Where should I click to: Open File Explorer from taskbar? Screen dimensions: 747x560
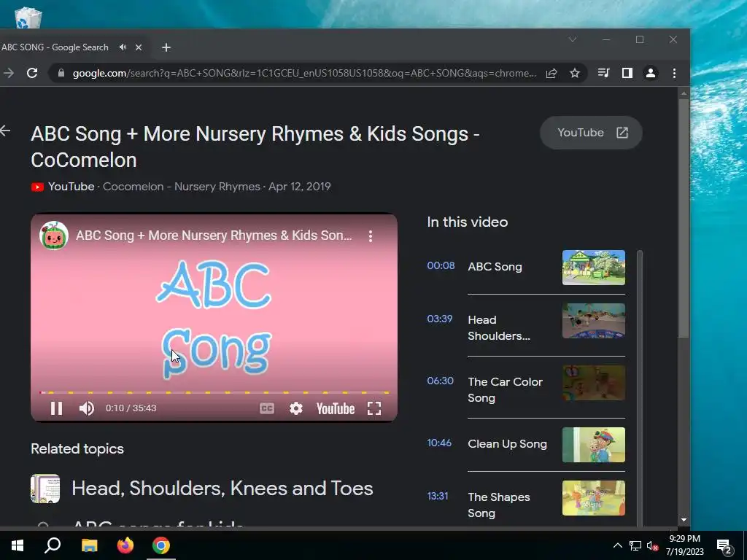pos(89,545)
